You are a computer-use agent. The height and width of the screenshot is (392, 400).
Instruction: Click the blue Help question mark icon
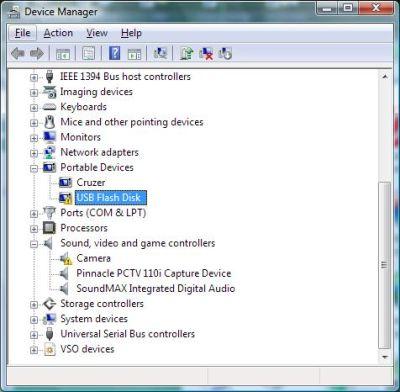click(x=114, y=53)
